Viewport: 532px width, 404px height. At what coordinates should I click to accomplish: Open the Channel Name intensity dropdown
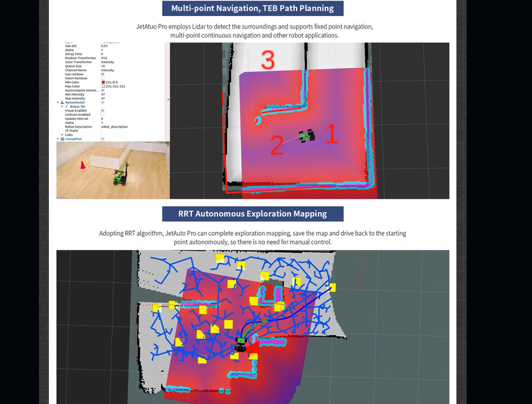click(x=108, y=70)
